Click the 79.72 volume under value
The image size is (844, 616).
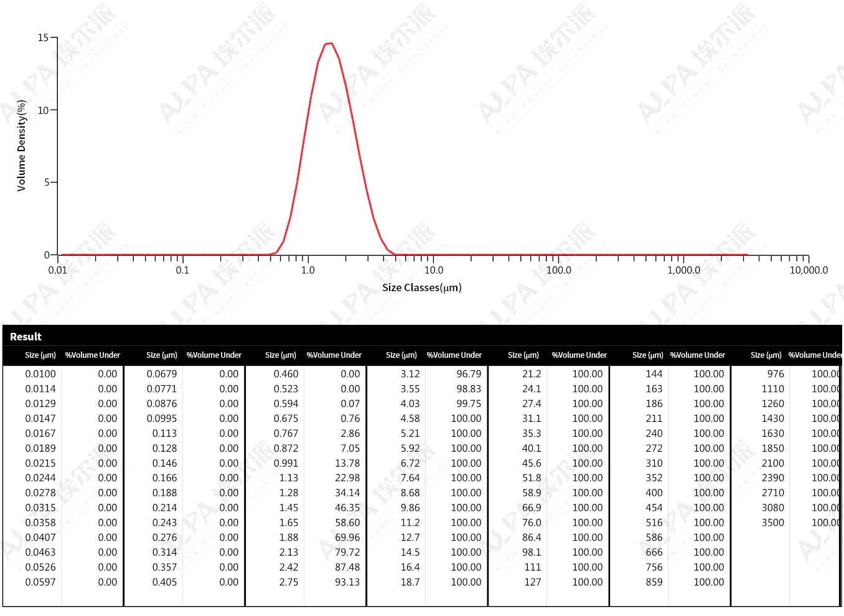tap(347, 553)
